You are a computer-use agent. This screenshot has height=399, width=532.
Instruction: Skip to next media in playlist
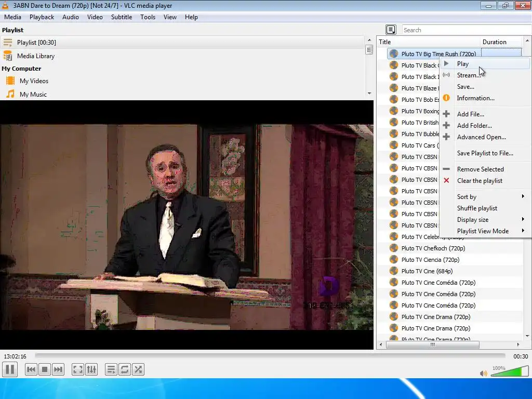click(58, 369)
